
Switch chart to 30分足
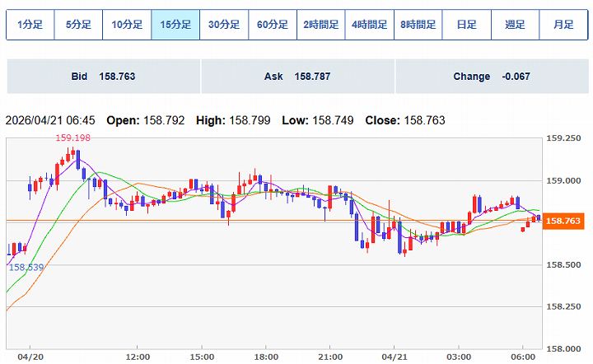coord(224,25)
